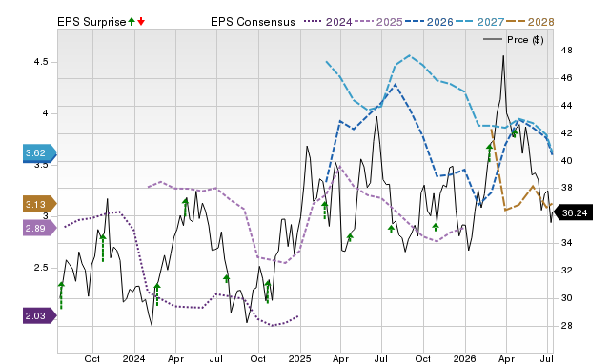Select the 2026 EPS consensus legend entry
Viewport: 610px width, 364px height.
pyautogui.click(x=429, y=22)
